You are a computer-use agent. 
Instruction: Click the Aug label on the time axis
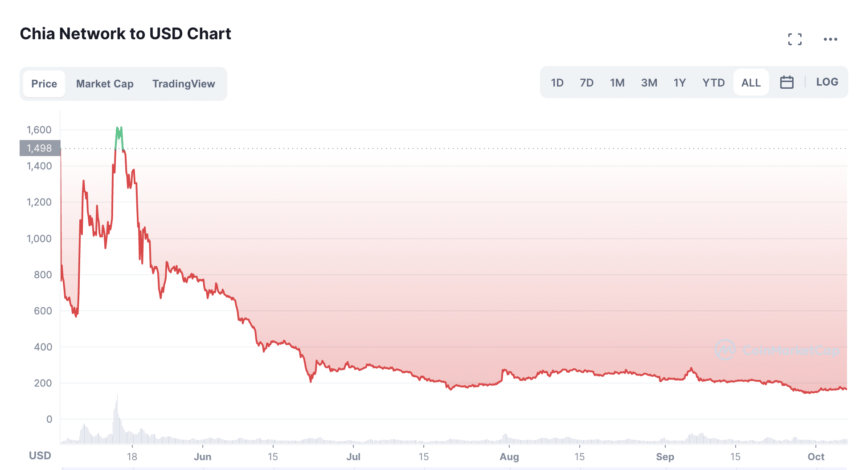509,457
